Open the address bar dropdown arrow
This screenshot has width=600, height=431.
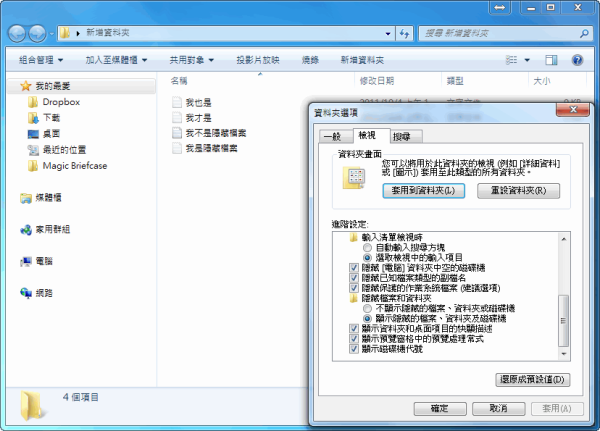tap(388, 34)
